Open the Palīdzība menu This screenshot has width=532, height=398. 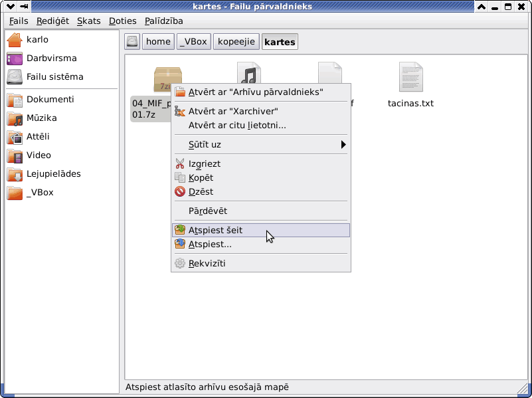tap(164, 21)
